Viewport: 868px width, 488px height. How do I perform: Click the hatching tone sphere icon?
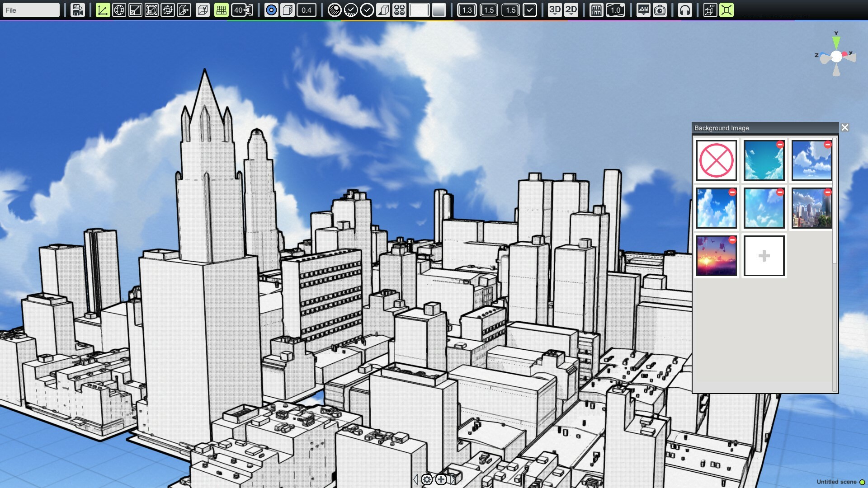click(334, 10)
